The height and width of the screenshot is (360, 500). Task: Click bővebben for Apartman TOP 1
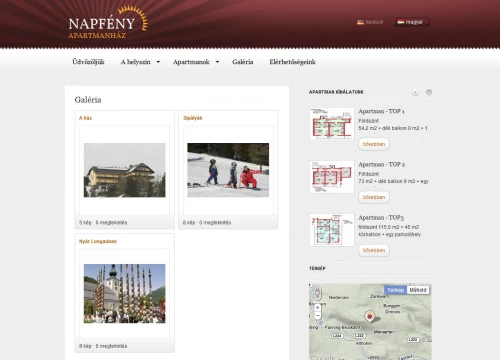click(x=374, y=144)
